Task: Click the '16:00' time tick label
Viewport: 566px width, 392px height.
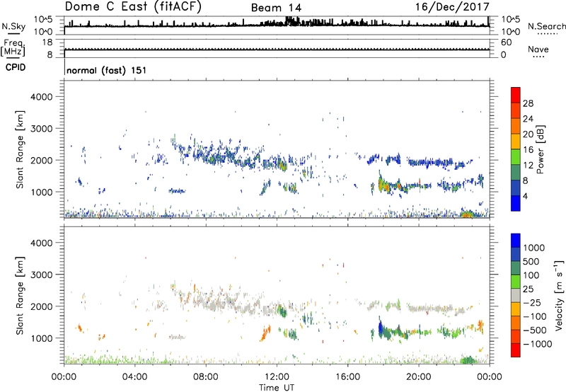Action: 347,377
